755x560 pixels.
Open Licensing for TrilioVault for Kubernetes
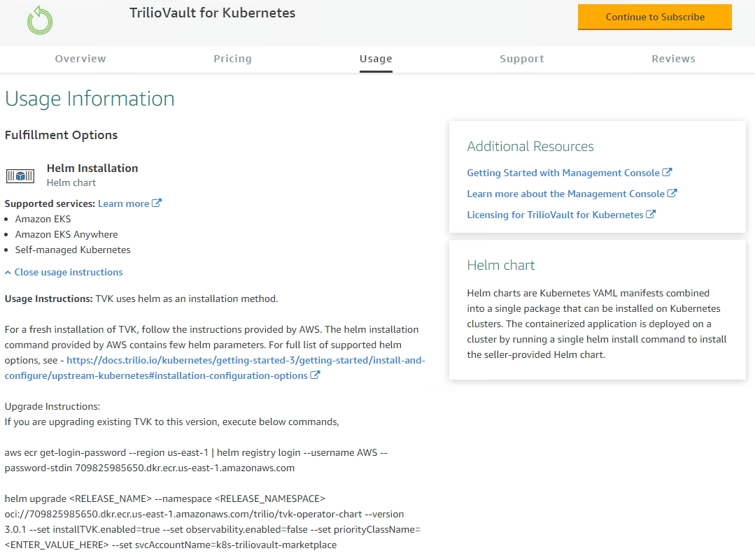click(555, 215)
